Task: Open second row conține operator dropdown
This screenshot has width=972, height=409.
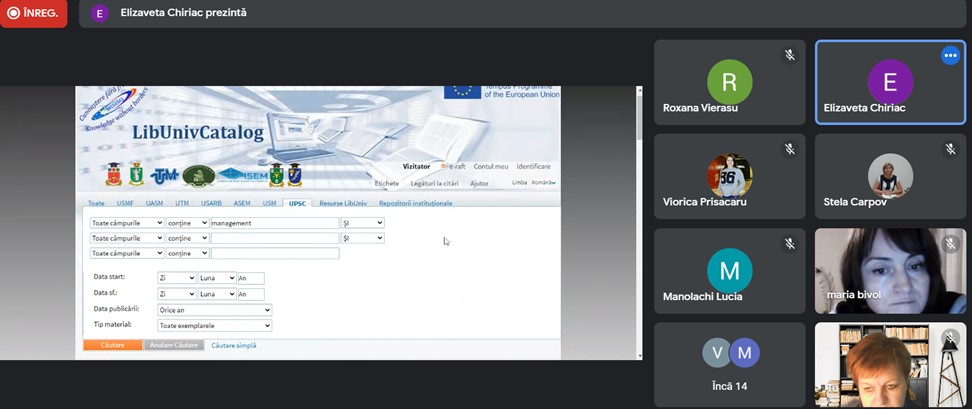Action: point(187,238)
